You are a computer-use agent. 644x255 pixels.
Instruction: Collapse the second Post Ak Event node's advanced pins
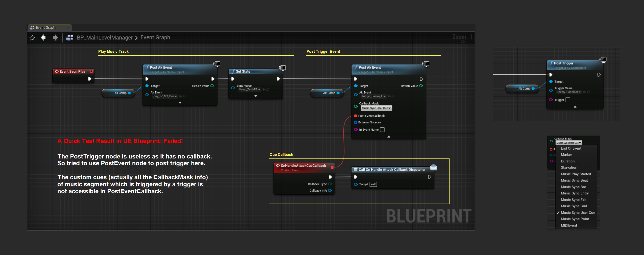point(389,137)
